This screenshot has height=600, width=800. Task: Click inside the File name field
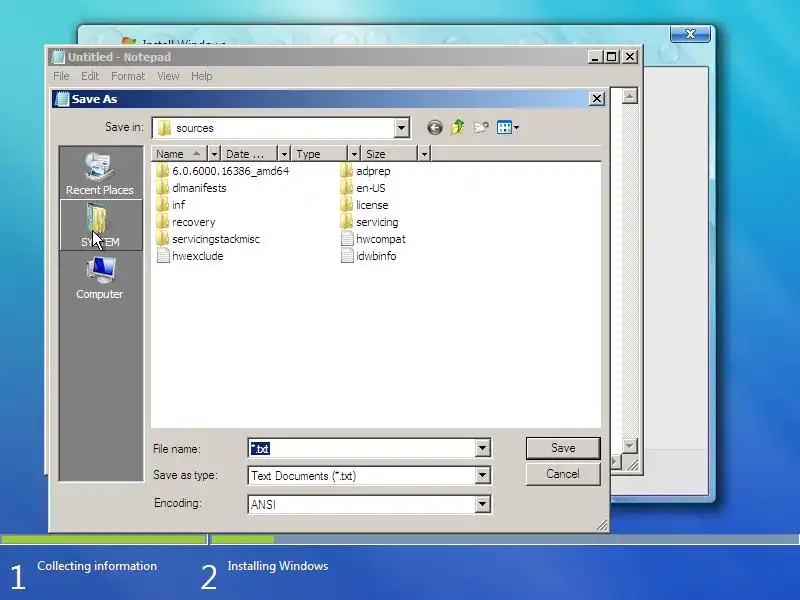point(362,448)
